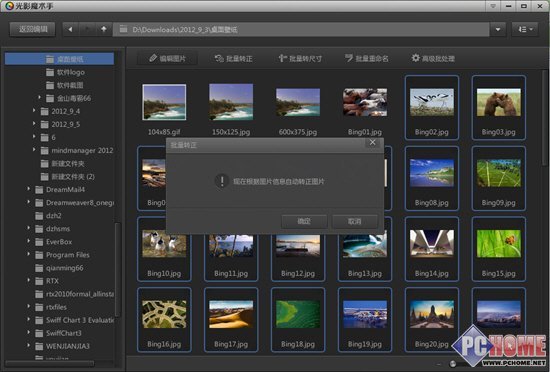Screen dimensions: 550x372
Task: Expand the EverBox folder
Action: (28, 241)
